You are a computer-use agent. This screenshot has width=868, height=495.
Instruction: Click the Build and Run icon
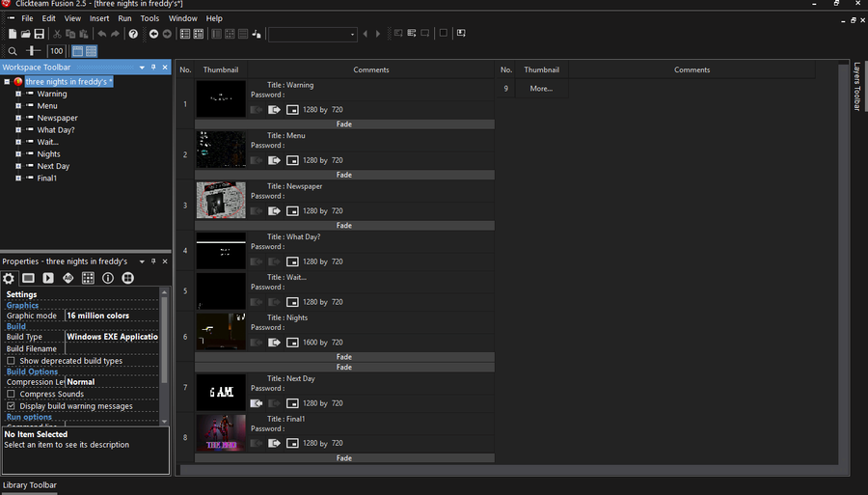461,33
